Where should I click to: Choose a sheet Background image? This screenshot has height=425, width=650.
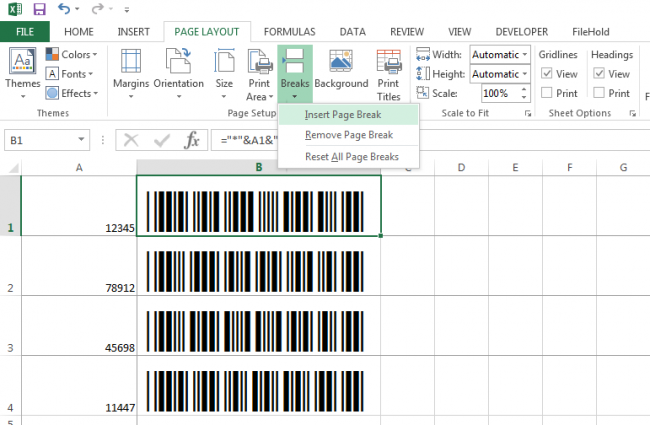[341, 70]
